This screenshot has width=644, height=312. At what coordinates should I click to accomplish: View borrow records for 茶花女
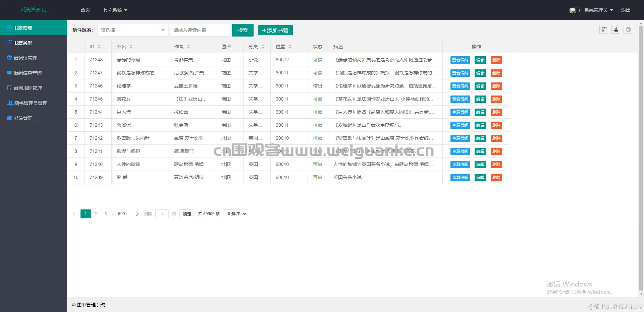pyautogui.click(x=460, y=99)
